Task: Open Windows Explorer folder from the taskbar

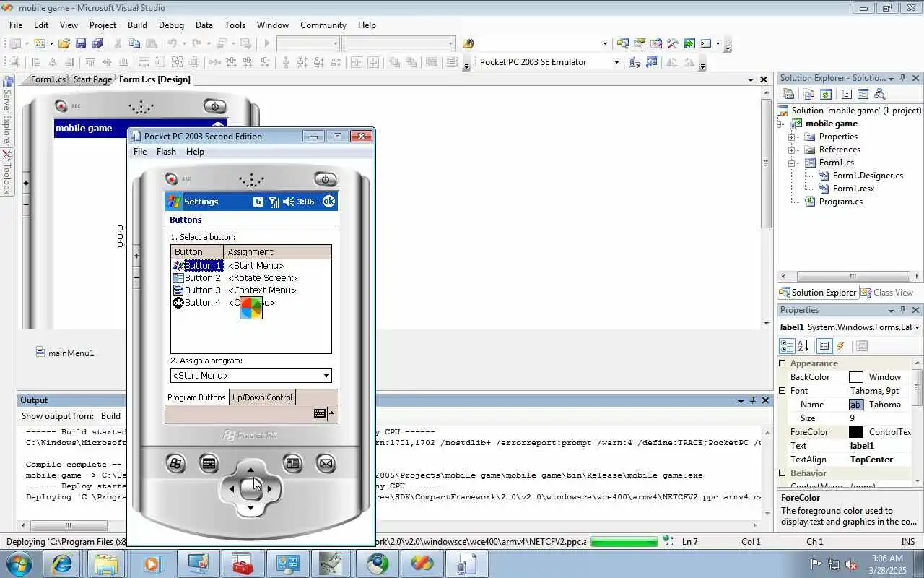Action: pos(106,563)
